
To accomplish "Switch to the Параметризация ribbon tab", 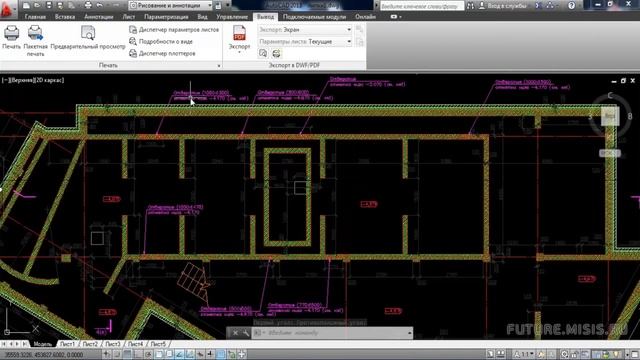I will point(166,17).
